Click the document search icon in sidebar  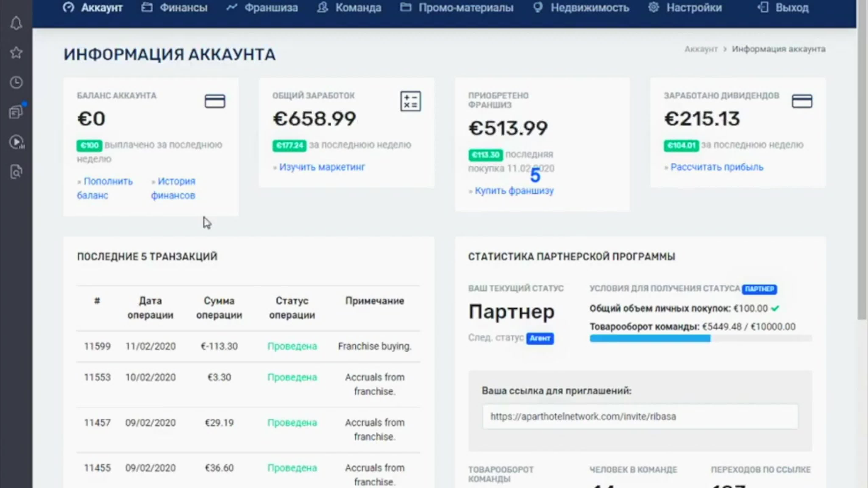[x=16, y=171]
